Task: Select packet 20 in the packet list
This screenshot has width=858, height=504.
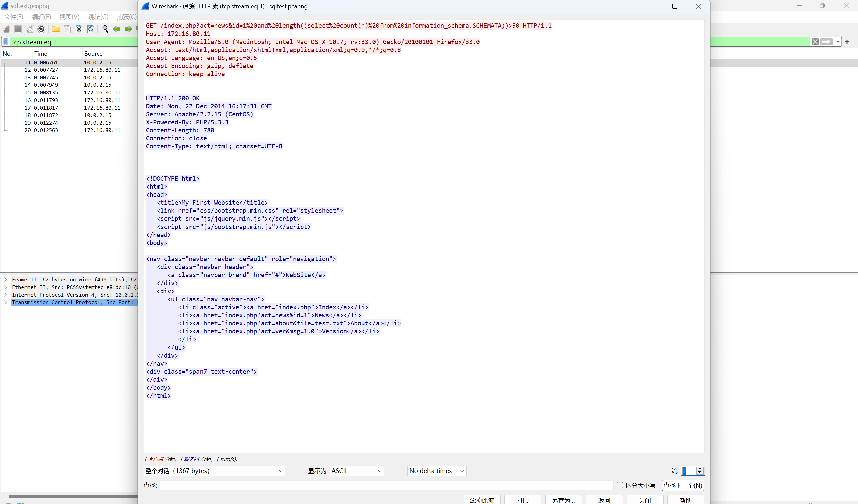Action: 69,130
